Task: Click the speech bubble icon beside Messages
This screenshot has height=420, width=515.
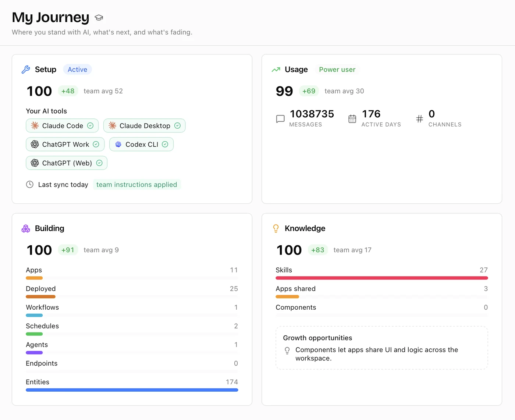Action: (x=280, y=119)
